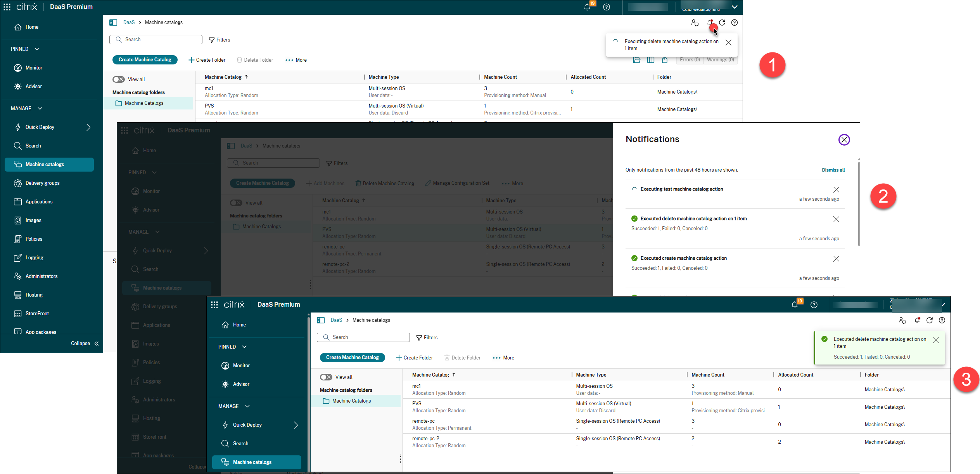This screenshot has height=474, width=980.
Task: Dismiss the Executed create machine catalog notification
Action: [836, 259]
